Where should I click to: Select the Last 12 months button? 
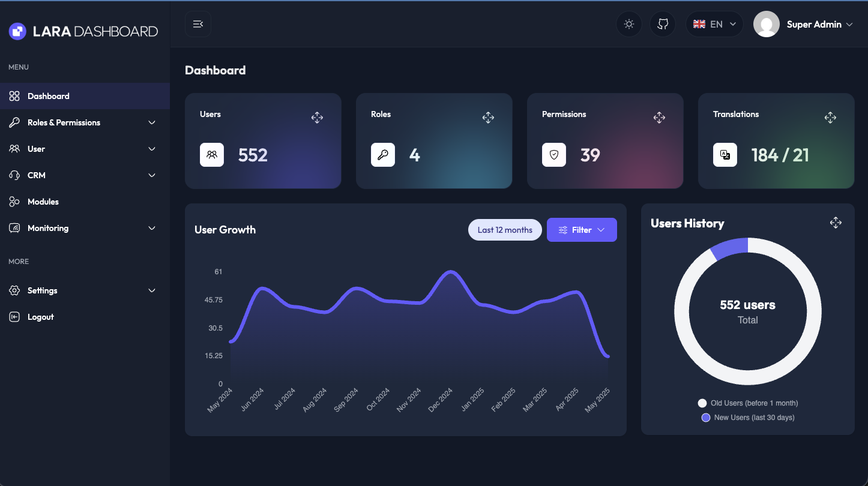click(505, 230)
